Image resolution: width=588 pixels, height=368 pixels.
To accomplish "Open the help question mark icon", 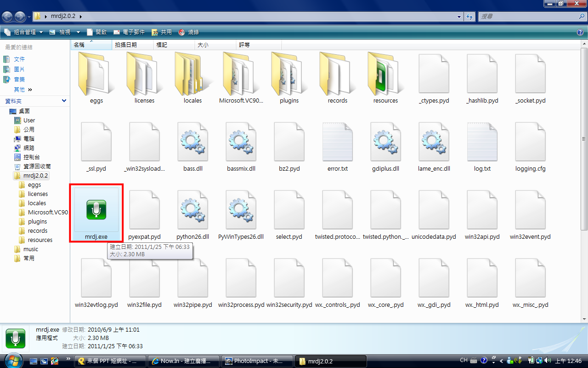I will [x=580, y=32].
